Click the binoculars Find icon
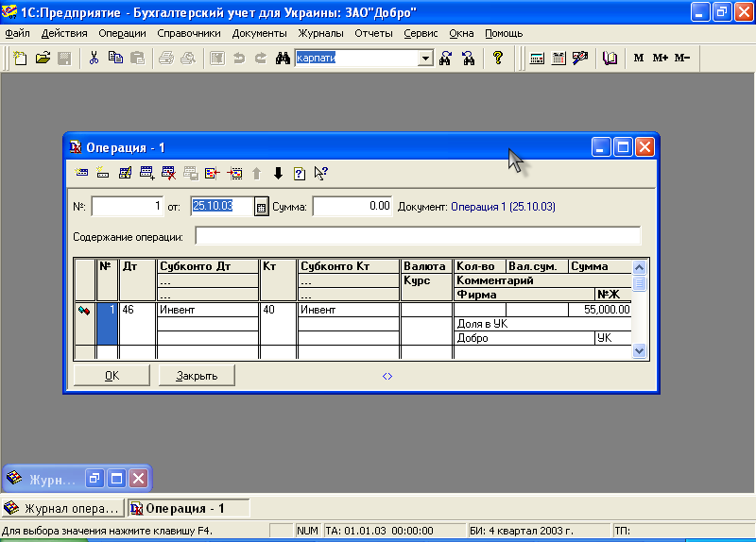Screen dimensions: 756x542 click(x=283, y=59)
